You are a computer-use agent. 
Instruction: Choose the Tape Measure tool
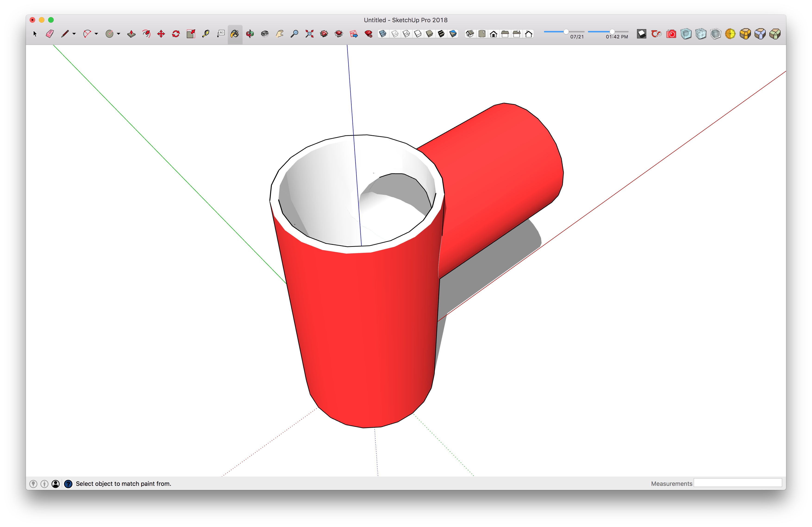point(206,34)
